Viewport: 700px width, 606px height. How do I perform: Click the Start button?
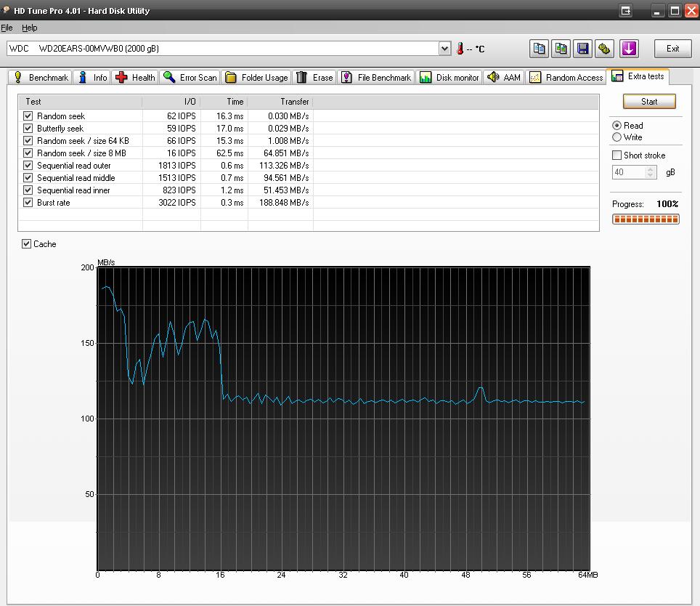point(649,102)
